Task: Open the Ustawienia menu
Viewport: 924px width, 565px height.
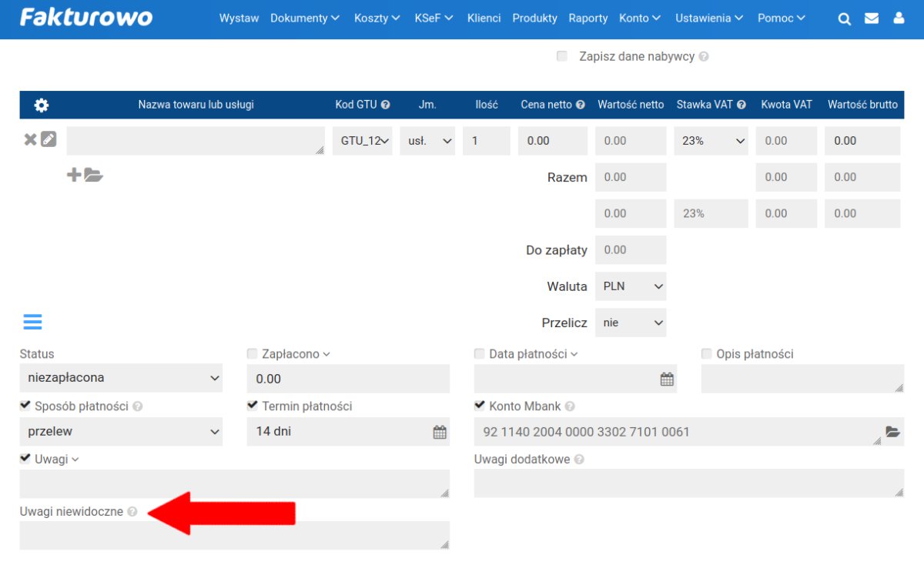Action: point(708,18)
